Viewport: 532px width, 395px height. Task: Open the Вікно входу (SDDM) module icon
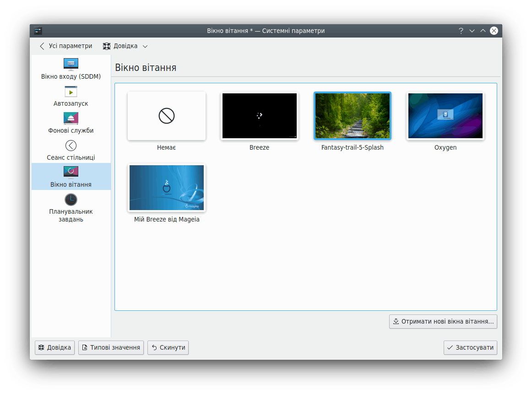(x=71, y=64)
